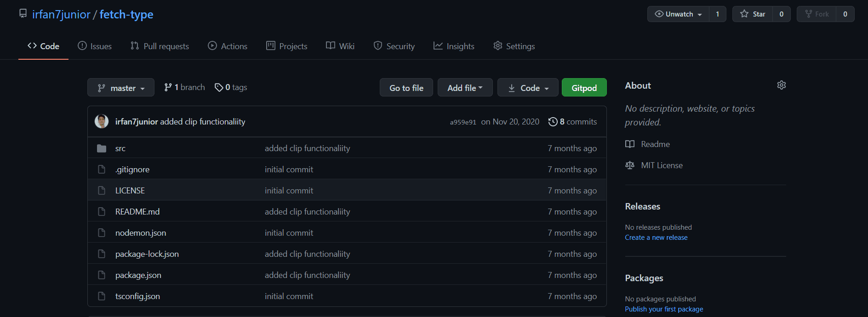This screenshot has width=868, height=317.
Task: Click the committer avatar thumbnail
Action: [102, 121]
